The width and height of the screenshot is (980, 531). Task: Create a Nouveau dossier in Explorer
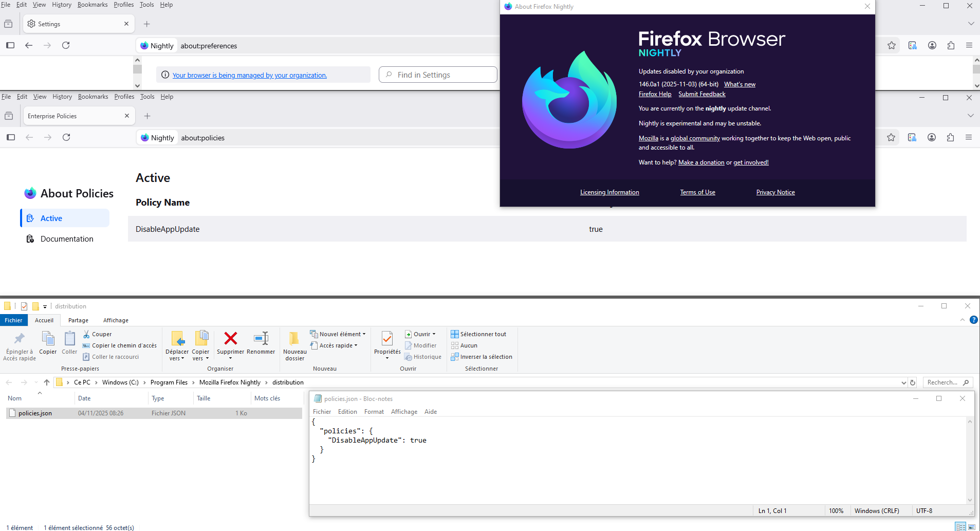coord(294,345)
